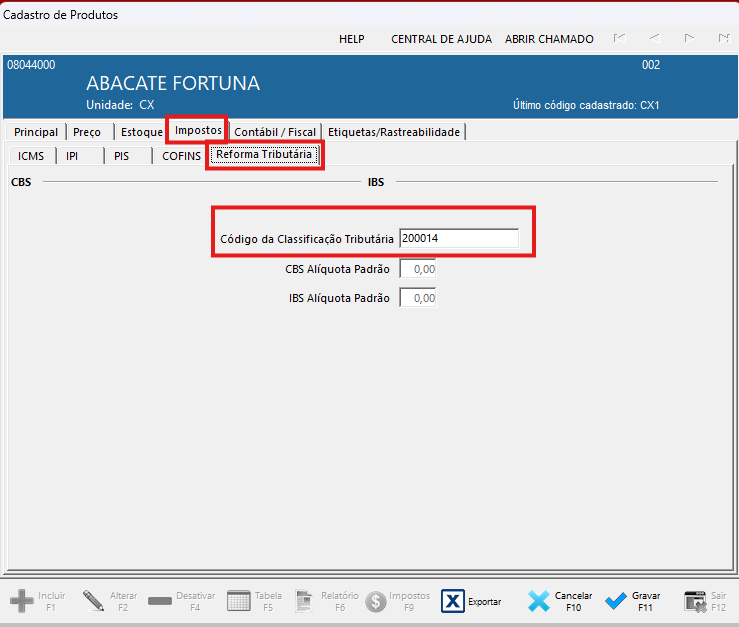Image resolution: width=739 pixels, height=627 pixels.
Task: Go to first record navigation arrow
Action: (620, 39)
